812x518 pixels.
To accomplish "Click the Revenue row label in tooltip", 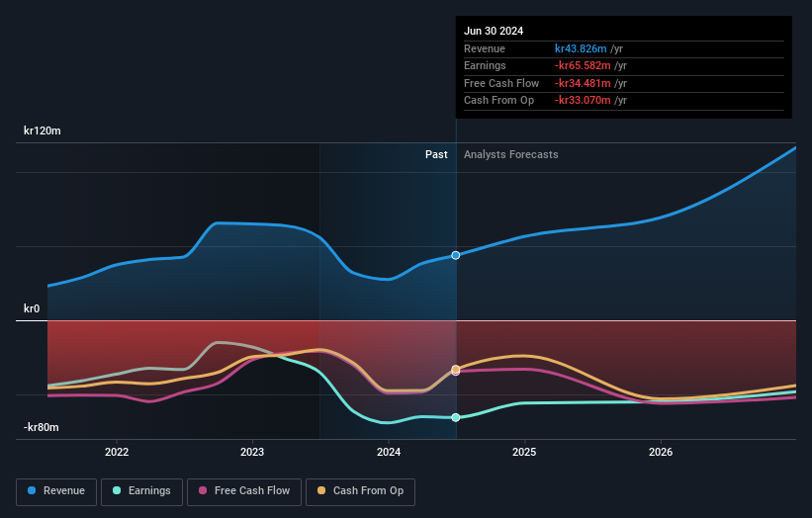I will [485, 48].
